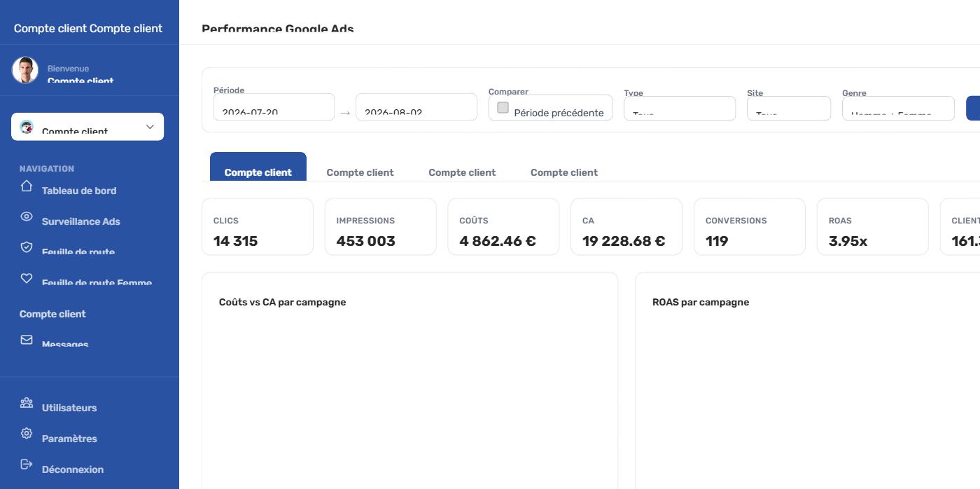980x489 pixels.
Task: Click the Feuille de route shield icon
Action: 27,247
